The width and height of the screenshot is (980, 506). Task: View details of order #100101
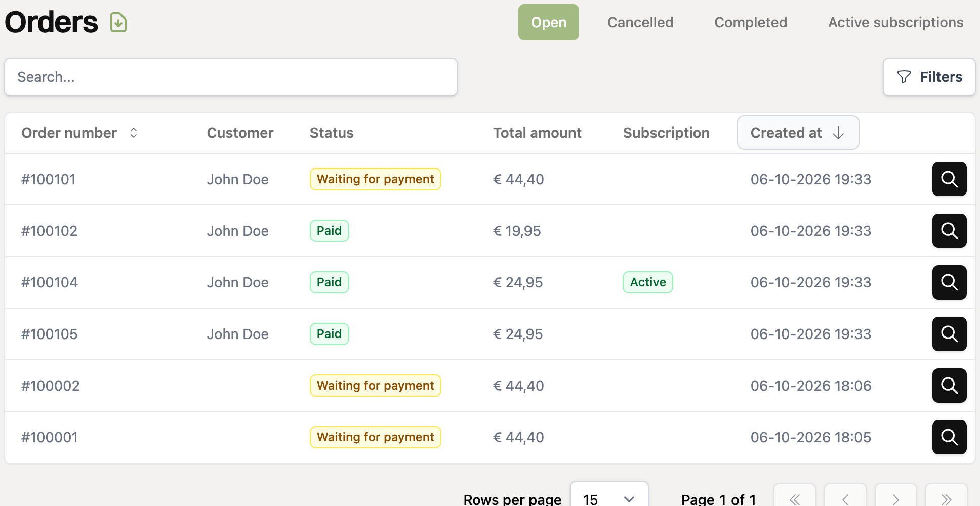coord(949,179)
